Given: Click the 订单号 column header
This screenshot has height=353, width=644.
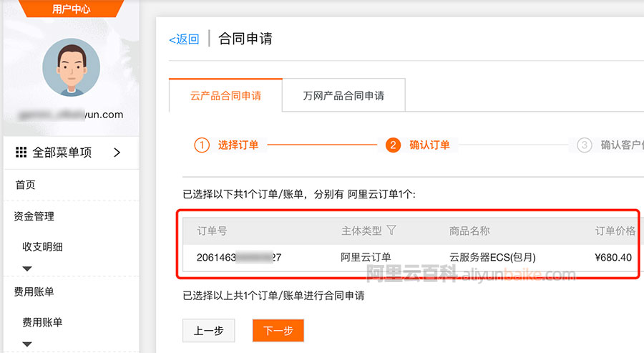Looking at the screenshot, I should [x=212, y=231].
